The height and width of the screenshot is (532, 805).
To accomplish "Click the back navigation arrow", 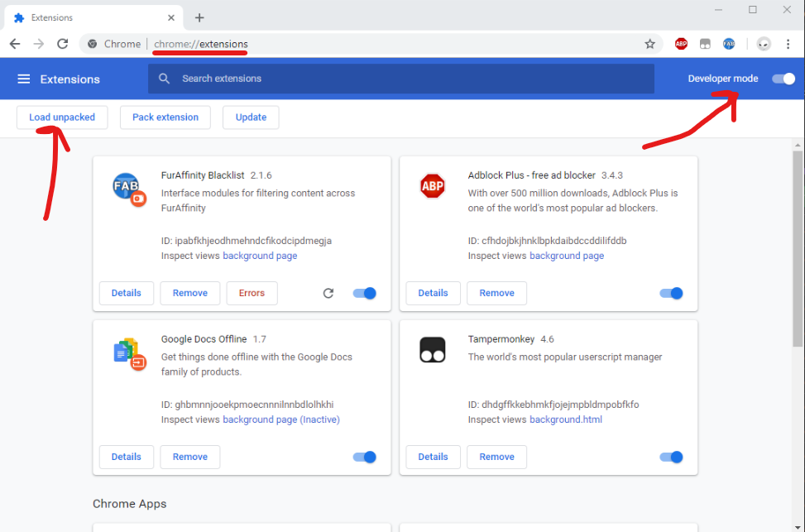I will point(15,44).
